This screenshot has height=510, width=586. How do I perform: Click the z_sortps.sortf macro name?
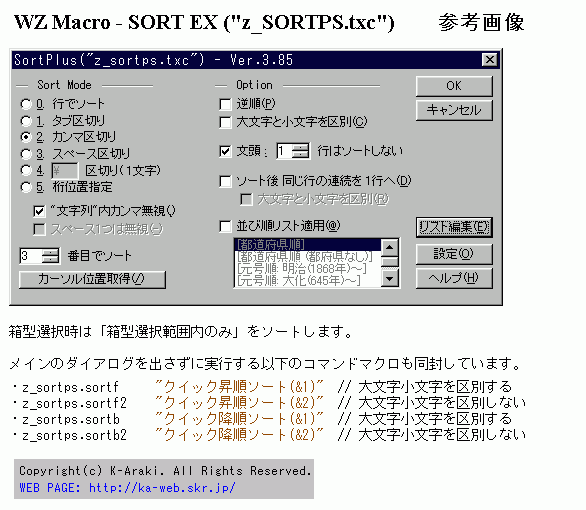click(70, 387)
